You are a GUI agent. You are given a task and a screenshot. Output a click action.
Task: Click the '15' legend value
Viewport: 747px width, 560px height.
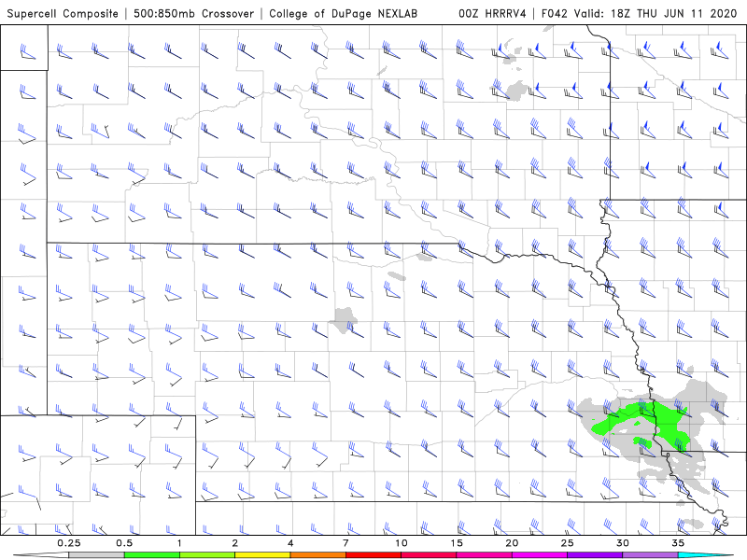click(x=456, y=543)
